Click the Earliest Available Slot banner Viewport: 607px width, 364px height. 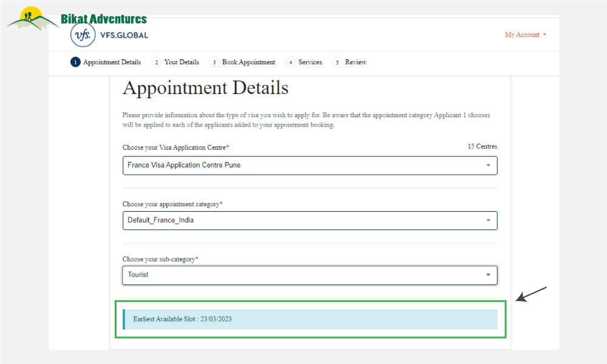coord(310,319)
